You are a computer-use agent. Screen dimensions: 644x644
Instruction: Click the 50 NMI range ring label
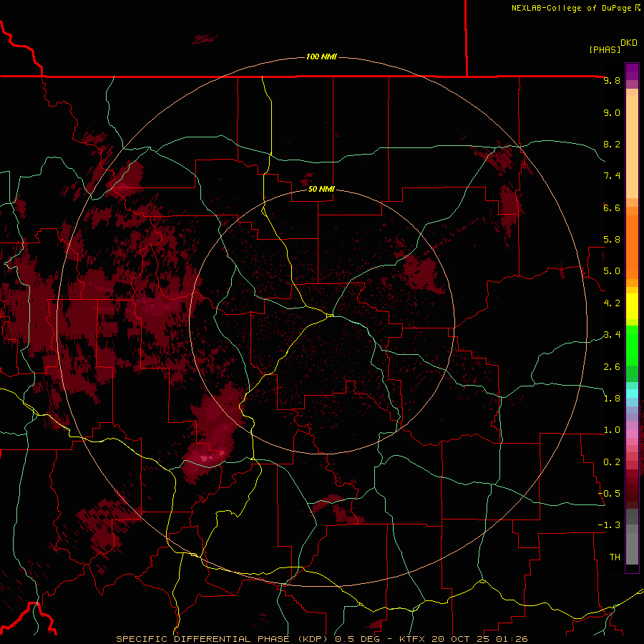tap(321, 189)
